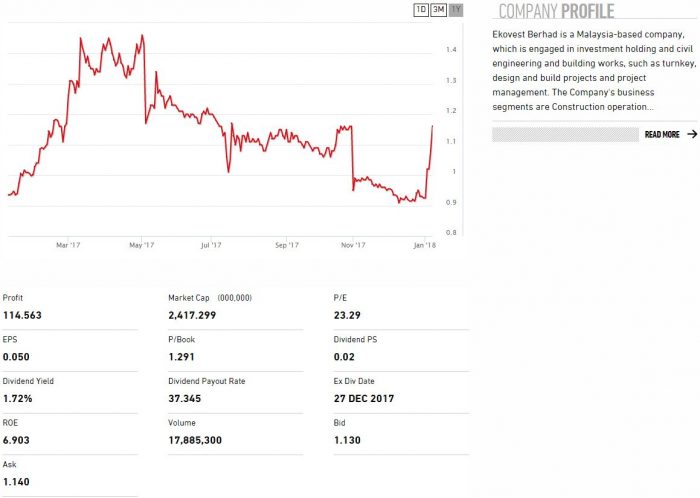Viewport: 700px width, 498px height.
Task: Click the chart peak near May '17
Action: (143, 36)
